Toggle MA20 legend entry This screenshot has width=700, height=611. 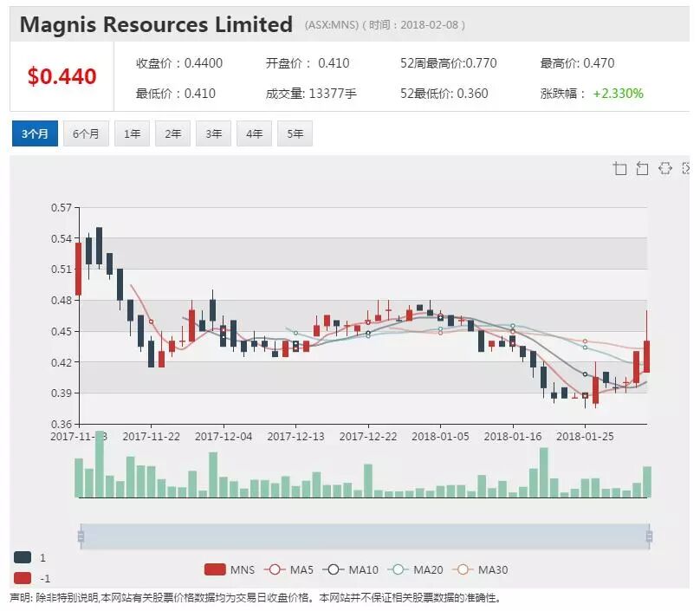(x=415, y=569)
